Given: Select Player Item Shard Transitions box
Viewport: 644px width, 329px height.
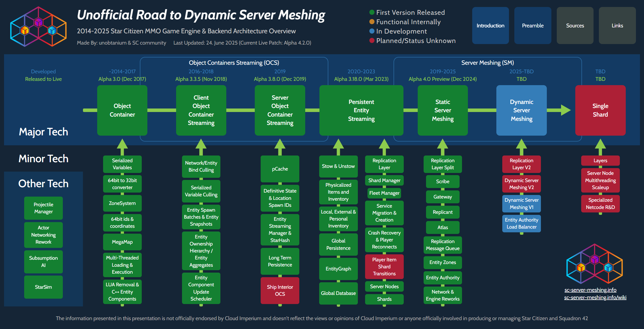Looking at the screenshot, I should click(x=384, y=266).
